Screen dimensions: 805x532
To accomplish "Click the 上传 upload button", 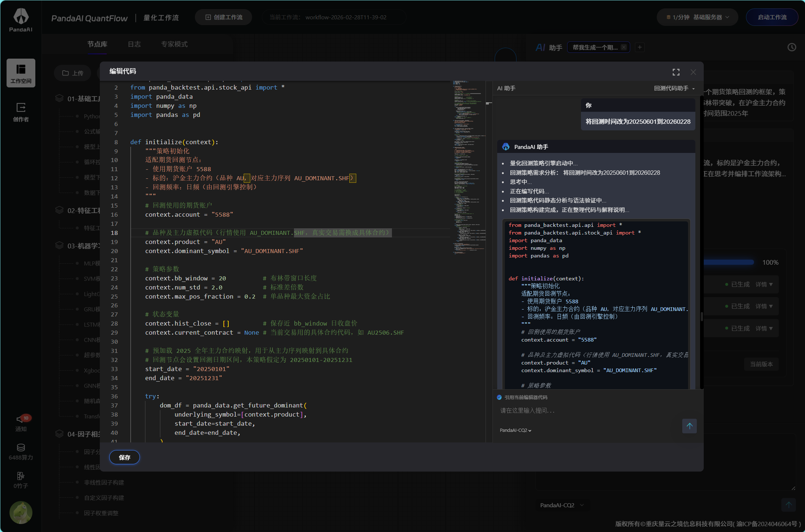I will coord(72,73).
